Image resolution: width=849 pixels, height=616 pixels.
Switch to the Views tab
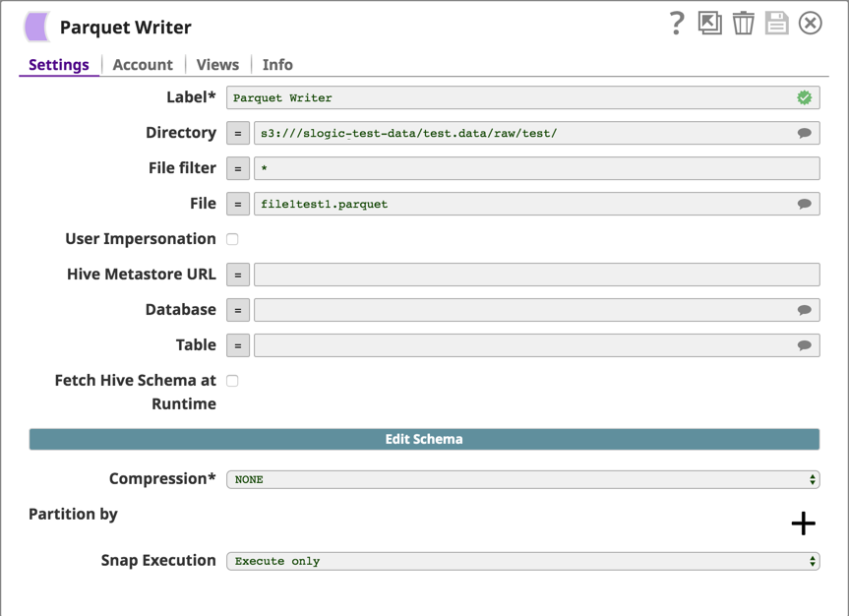tap(217, 65)
